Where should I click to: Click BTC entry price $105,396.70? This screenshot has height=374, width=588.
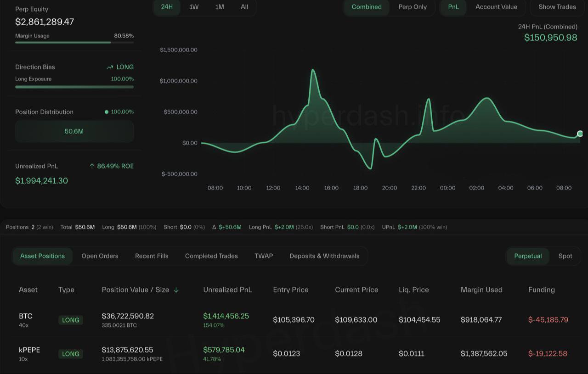(x=294, y=320)
